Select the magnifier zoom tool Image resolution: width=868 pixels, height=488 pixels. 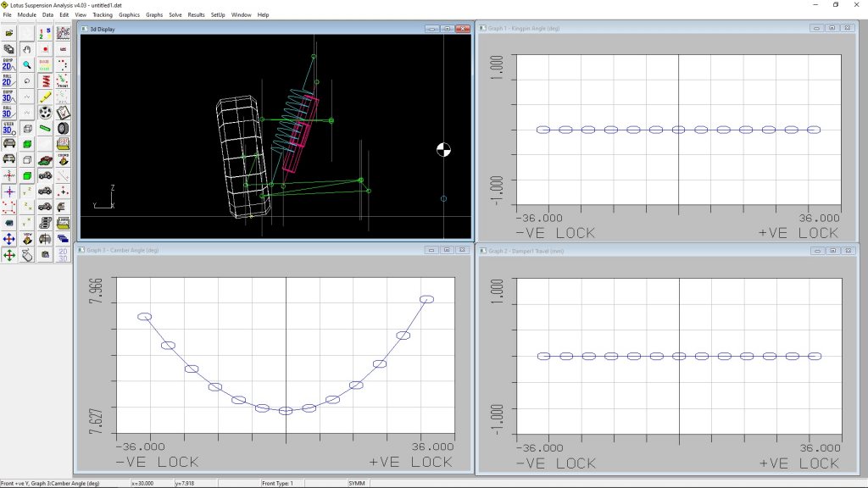coord(26,64)
